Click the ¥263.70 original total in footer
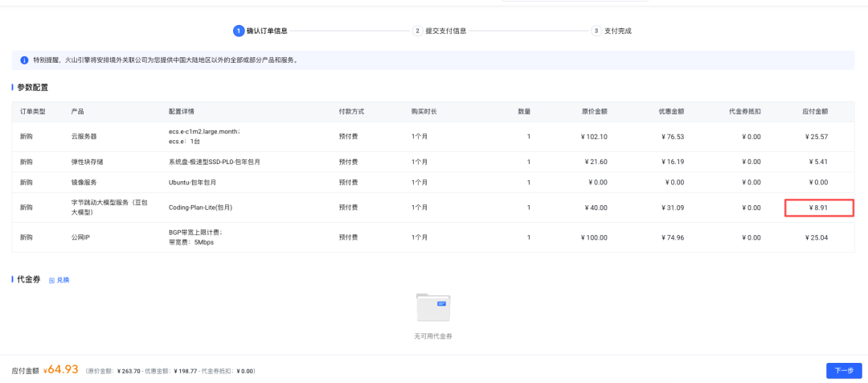This screenshot has height=383, width=868. tap(129, 371)
